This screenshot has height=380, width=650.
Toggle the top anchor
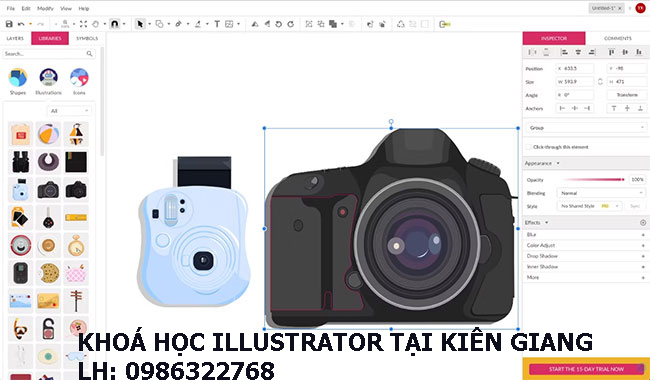coord(614,108)
